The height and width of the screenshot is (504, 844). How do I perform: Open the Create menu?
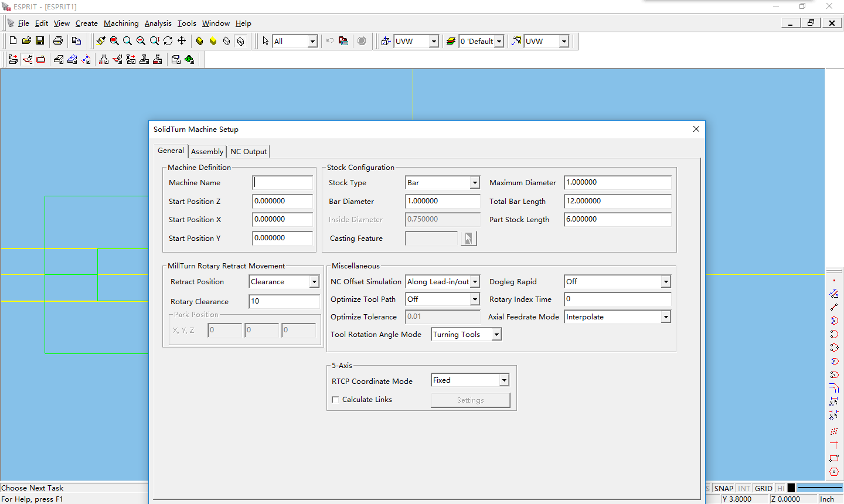click(87, 23)
